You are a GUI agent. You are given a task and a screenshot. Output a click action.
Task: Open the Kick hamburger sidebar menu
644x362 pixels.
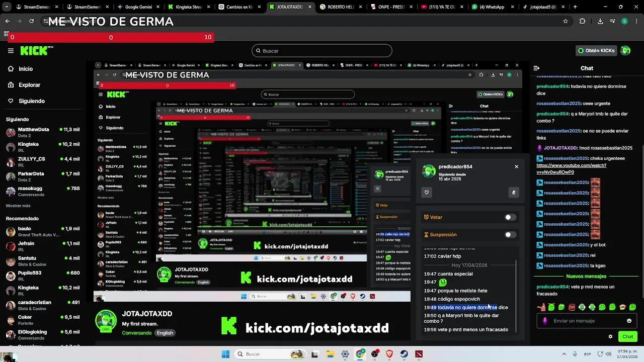pos(11,51)
